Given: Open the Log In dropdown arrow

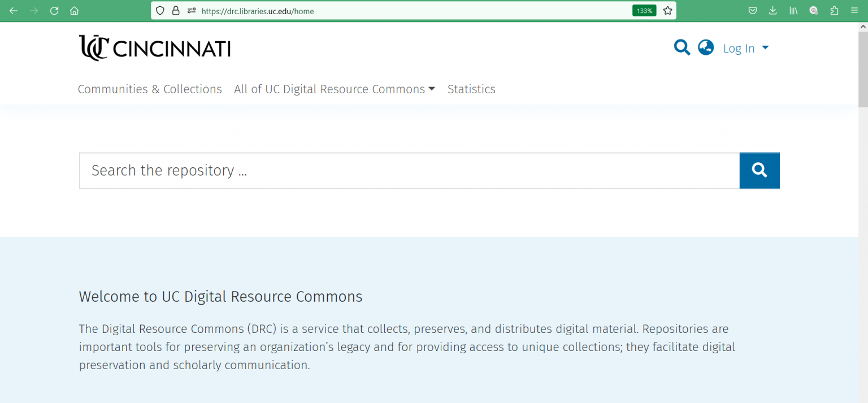Looking at the screenshot, I should [766, 48].
